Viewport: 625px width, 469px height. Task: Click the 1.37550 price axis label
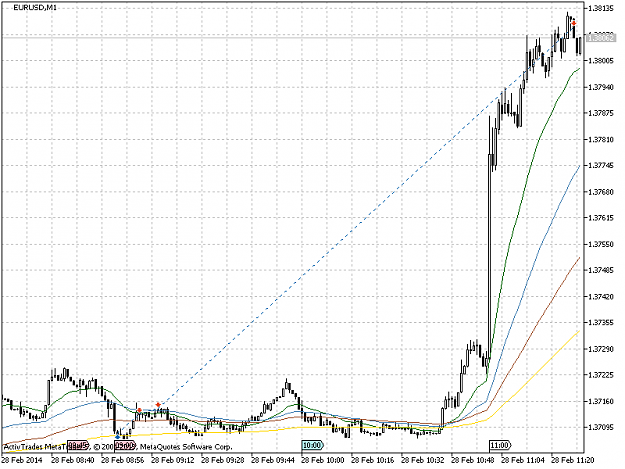click(x=601, y=244)
